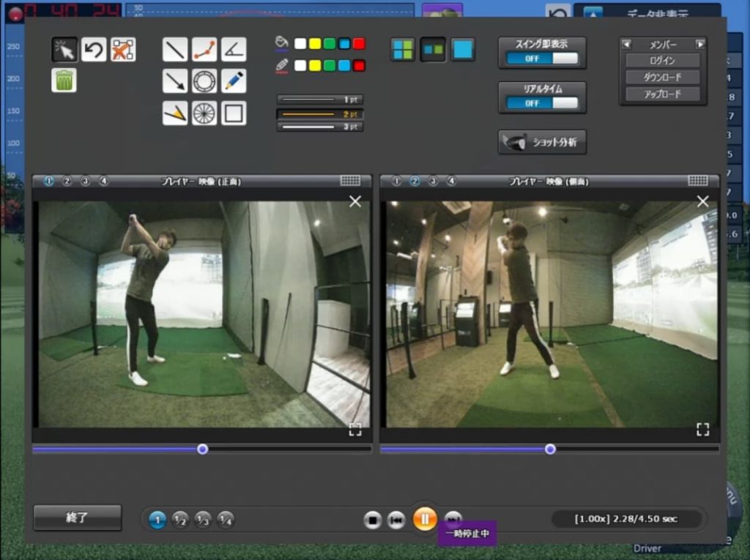The image size is (750, 560).
Task: Expand the left video to fullscreen
Action: tap(355, 430)
